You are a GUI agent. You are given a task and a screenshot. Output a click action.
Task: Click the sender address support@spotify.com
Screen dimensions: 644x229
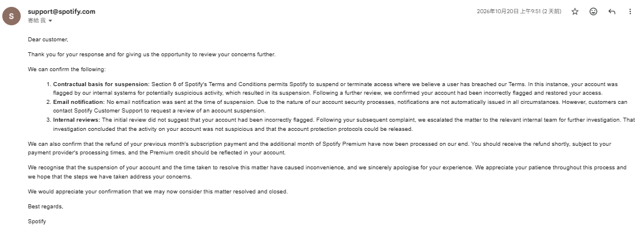coord(62,11)
